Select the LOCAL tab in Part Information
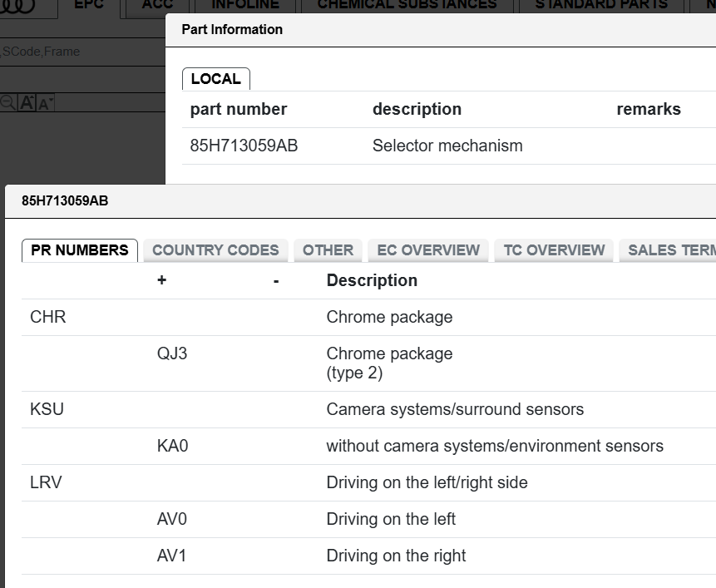The width and height of the screenshot is (716, 588). click(216, 79)
